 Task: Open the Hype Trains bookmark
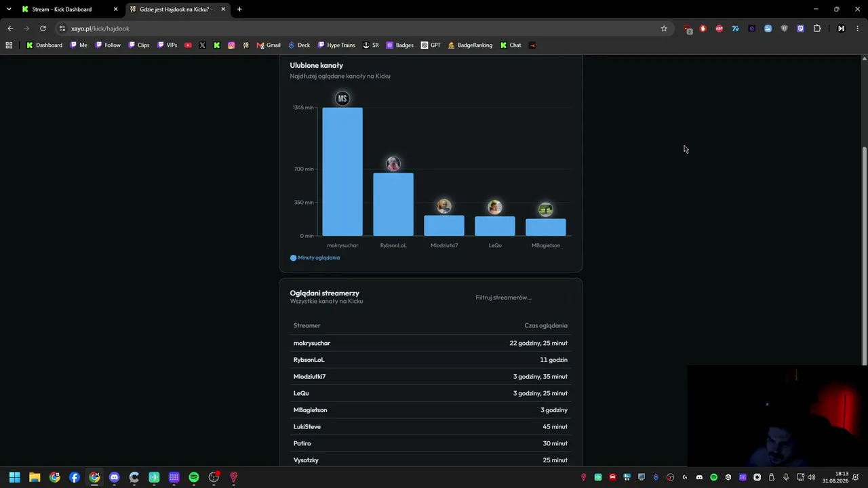click(x=336, y=45)
